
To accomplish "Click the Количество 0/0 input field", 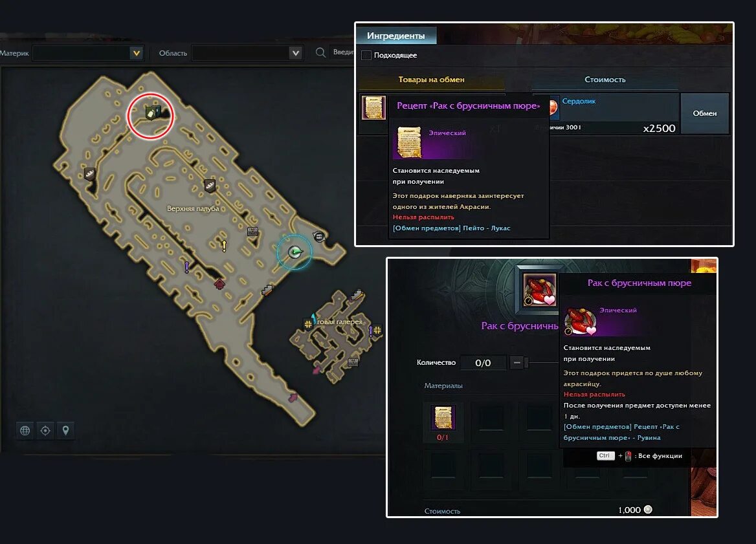I will click(483, 363).
